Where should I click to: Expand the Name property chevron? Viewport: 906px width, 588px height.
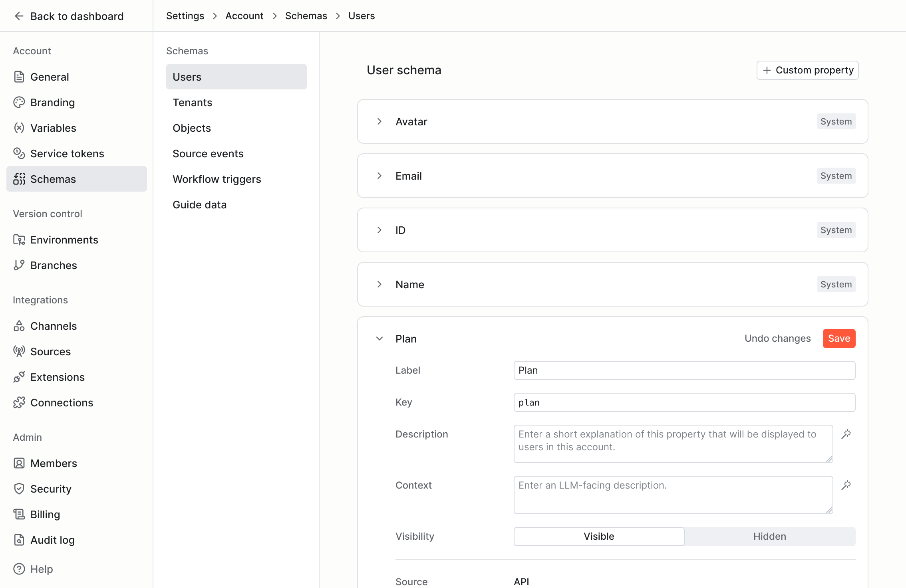point(379,284)
